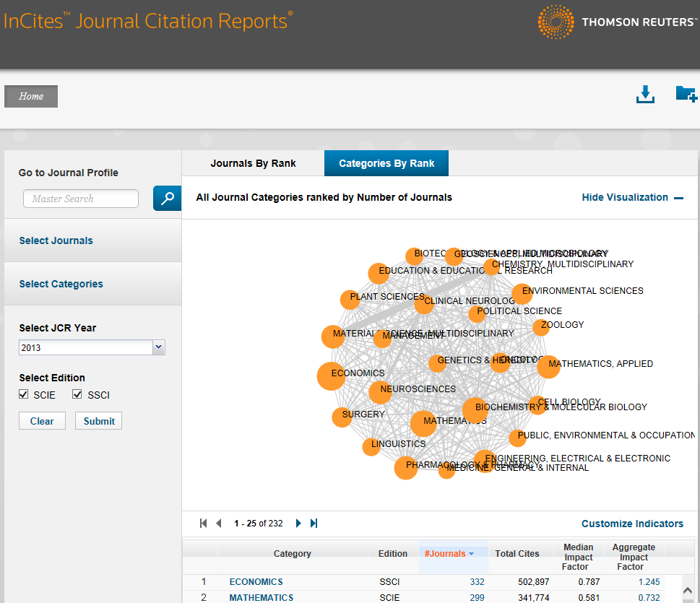Screen dimensions: 700x603
Task: Open the MATHEMATICS category link
Action: tap(262, 598)
